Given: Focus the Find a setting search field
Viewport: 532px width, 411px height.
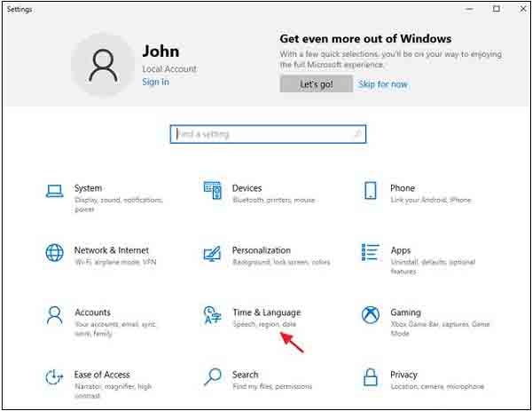Looking at the screenshot, I should (268, 134).
